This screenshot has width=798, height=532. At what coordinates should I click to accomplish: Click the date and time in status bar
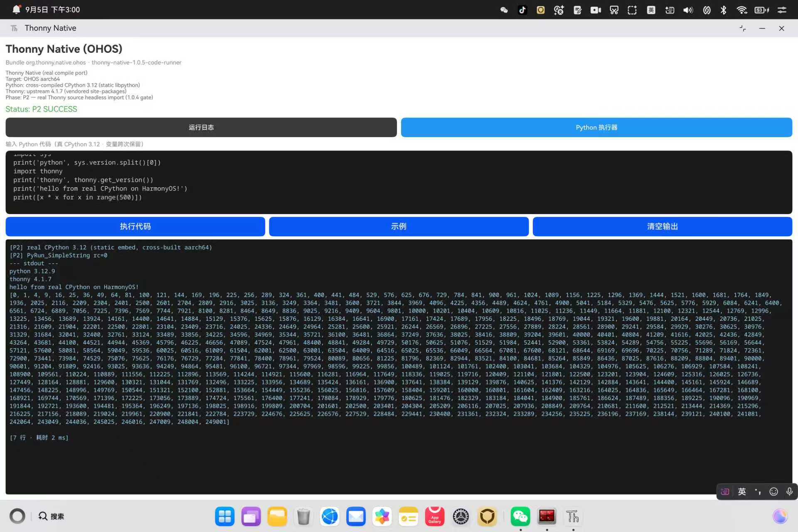point(52,10)
